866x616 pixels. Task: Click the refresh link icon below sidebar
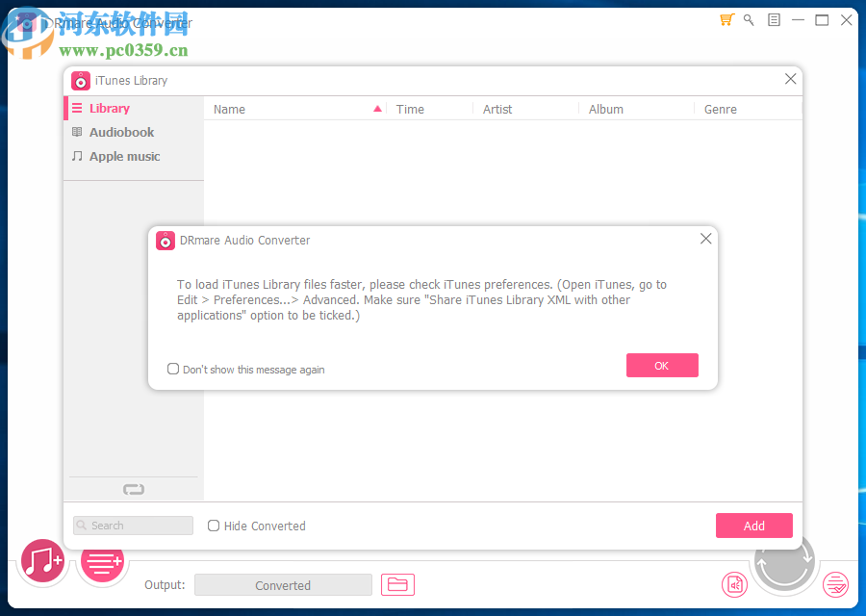click(133, 489)
